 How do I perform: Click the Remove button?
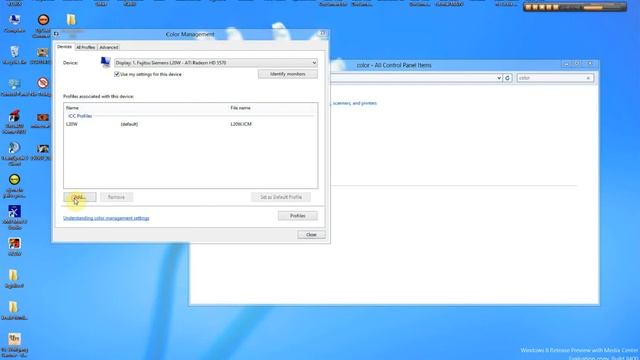click(x=116, y=197)
